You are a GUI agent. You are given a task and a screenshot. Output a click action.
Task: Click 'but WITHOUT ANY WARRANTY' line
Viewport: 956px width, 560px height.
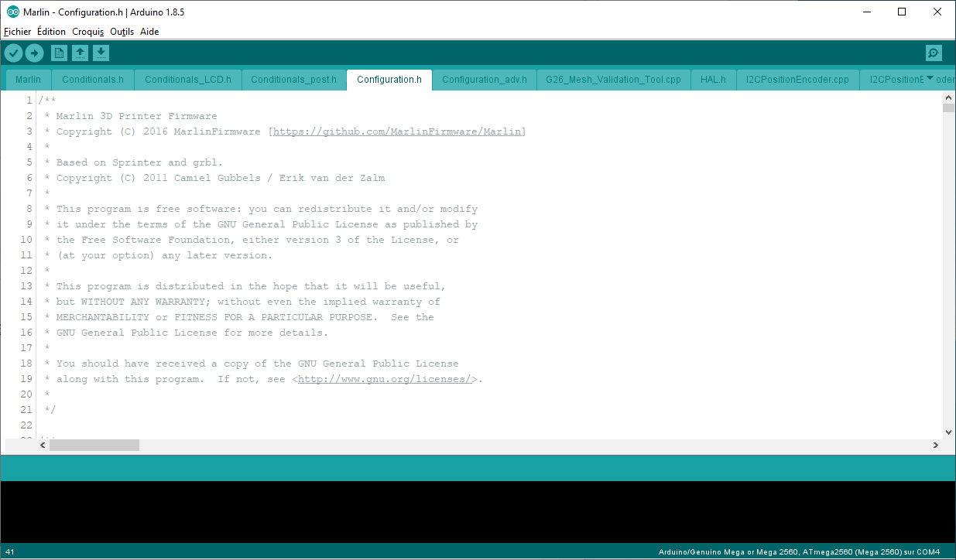(248, 302)
